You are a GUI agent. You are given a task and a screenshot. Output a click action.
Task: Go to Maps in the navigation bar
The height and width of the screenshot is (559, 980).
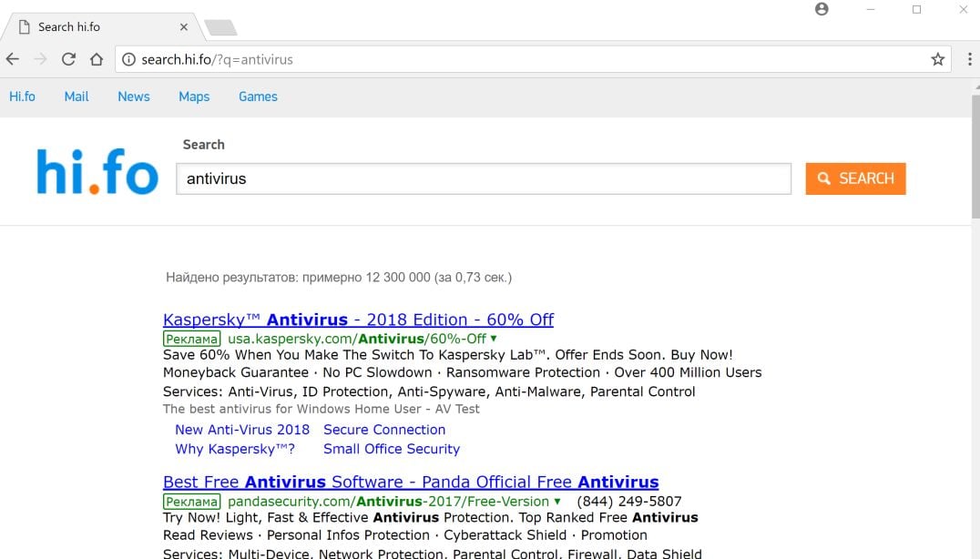point(194,97)
